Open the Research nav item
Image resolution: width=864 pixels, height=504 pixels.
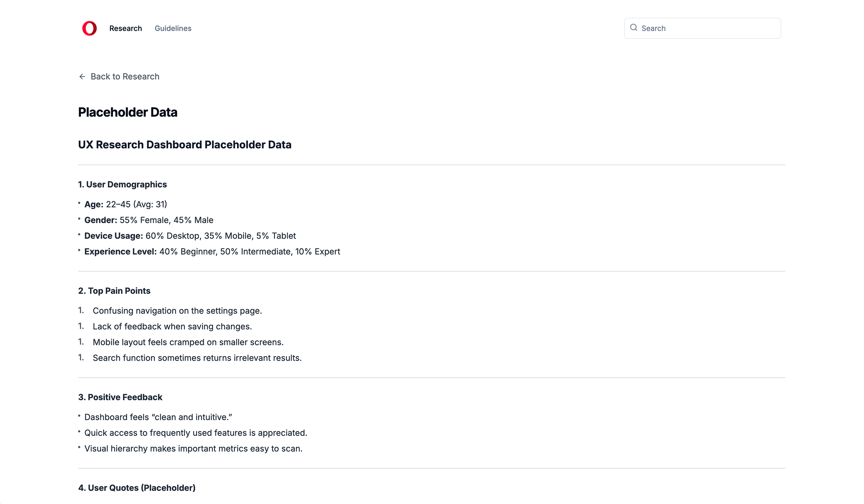(125, 28)
